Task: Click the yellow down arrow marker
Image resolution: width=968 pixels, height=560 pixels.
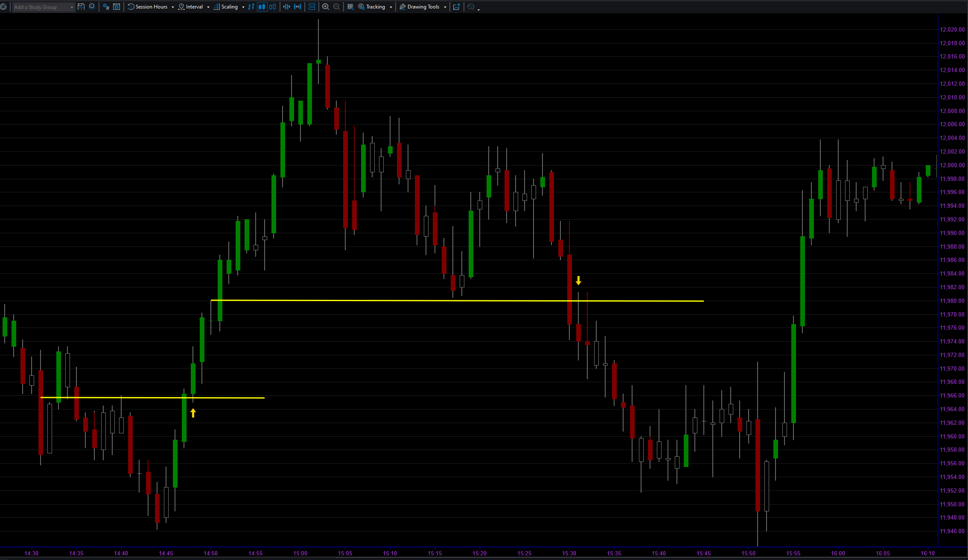Action: pos(578,280)
